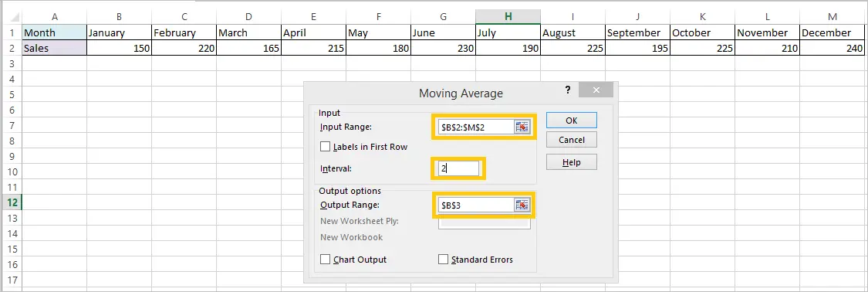Click the Output Range collapse-dialog icon

point(522,205)
